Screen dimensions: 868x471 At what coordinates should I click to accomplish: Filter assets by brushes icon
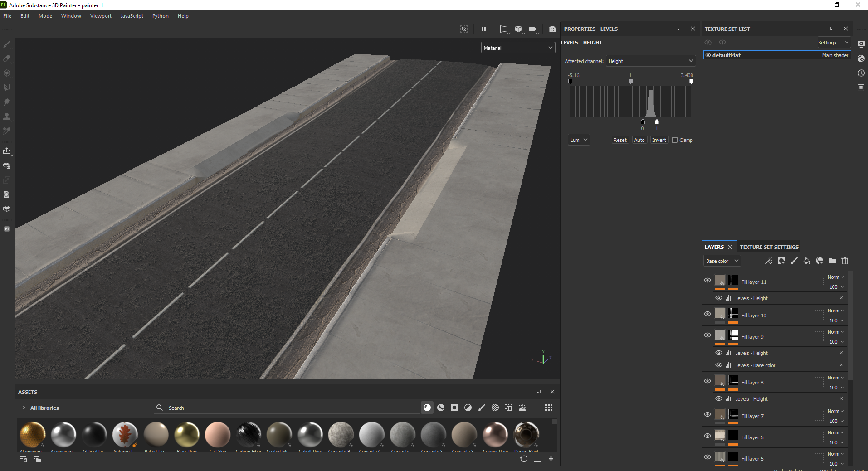482,408
